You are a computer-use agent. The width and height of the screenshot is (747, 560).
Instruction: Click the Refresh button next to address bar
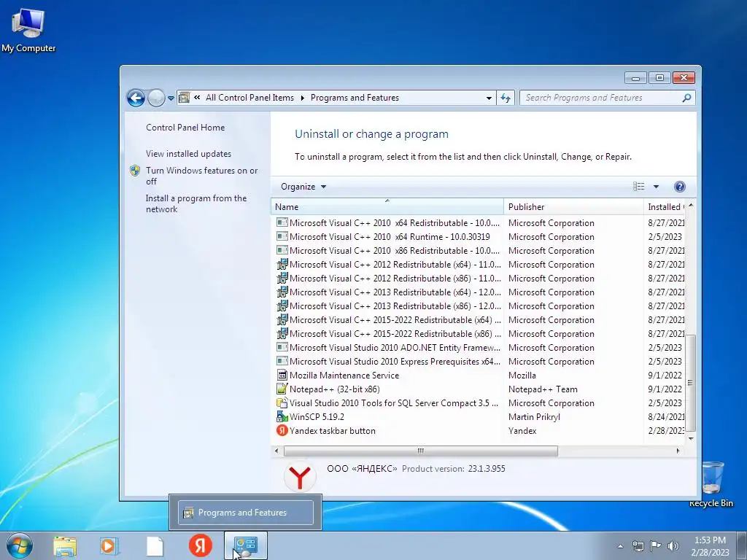[x=506, y=98]
